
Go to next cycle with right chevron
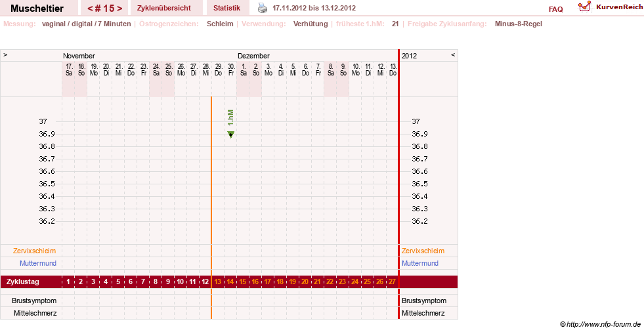119,9
